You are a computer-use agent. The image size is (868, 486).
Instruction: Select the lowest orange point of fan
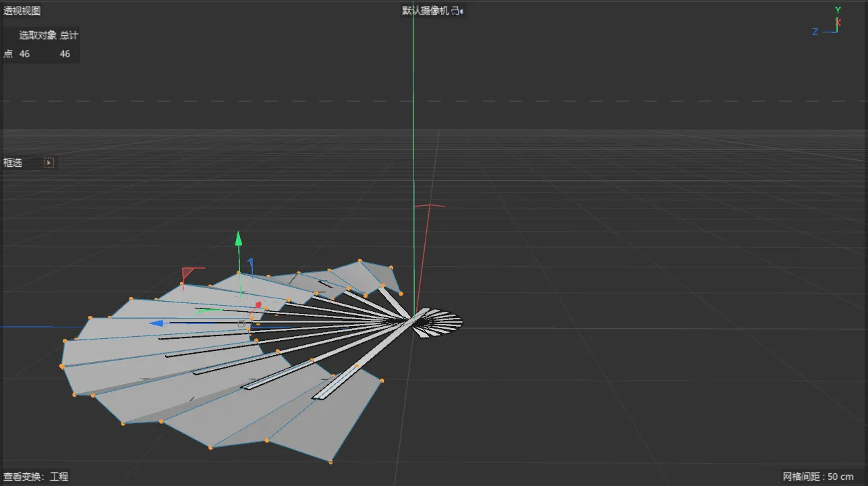tap(330, 462)
